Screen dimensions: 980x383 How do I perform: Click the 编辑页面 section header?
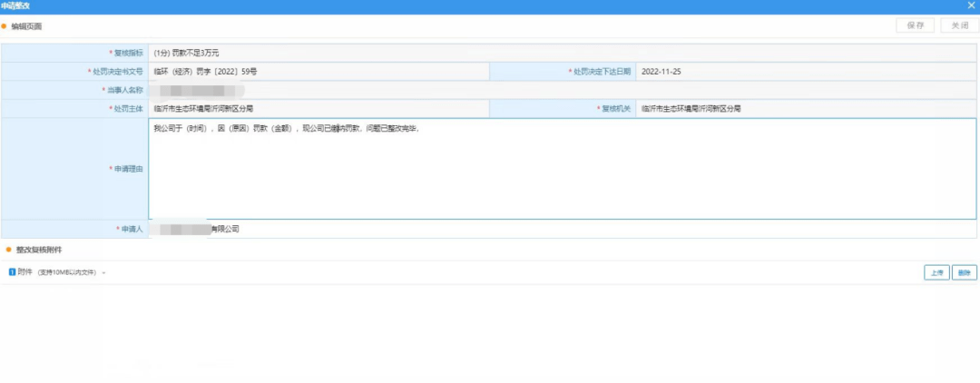[26, 26]
